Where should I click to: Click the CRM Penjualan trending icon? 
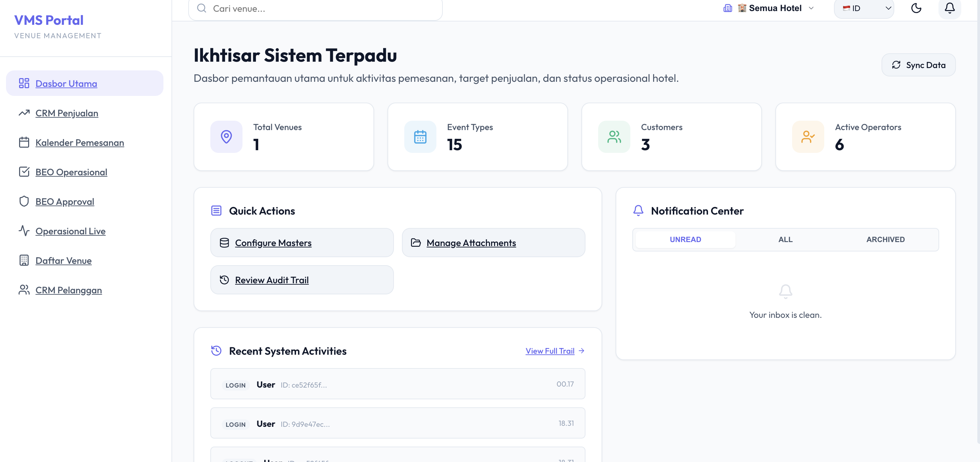click(x=24, y=113)
